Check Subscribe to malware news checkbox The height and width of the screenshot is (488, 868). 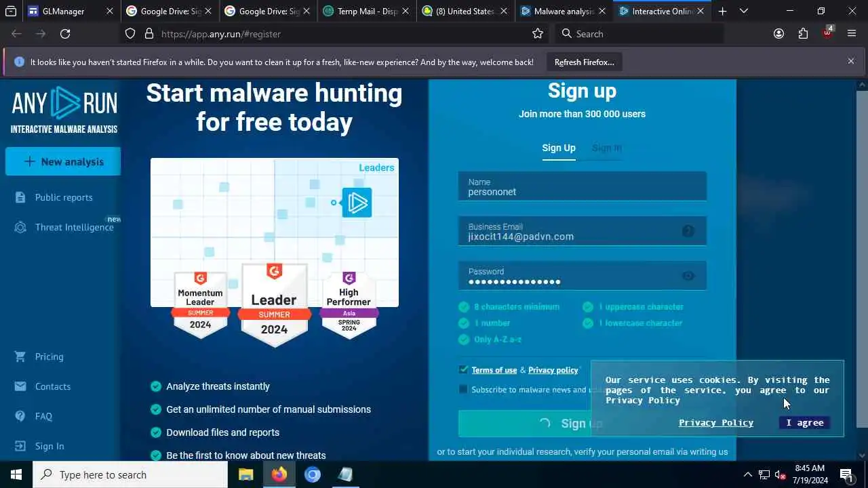[463, 389]
